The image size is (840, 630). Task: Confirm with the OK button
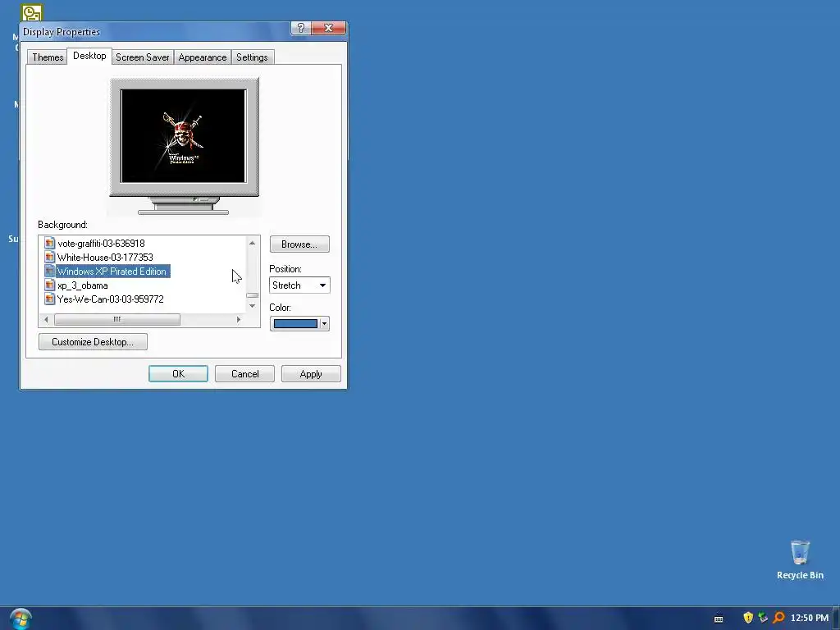click(x=178, y=374)
